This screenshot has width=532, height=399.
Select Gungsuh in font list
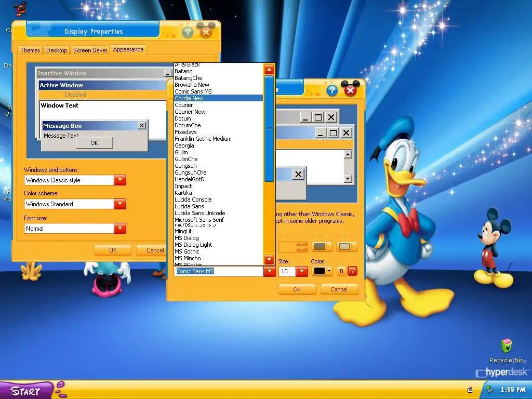coord(219,166)
